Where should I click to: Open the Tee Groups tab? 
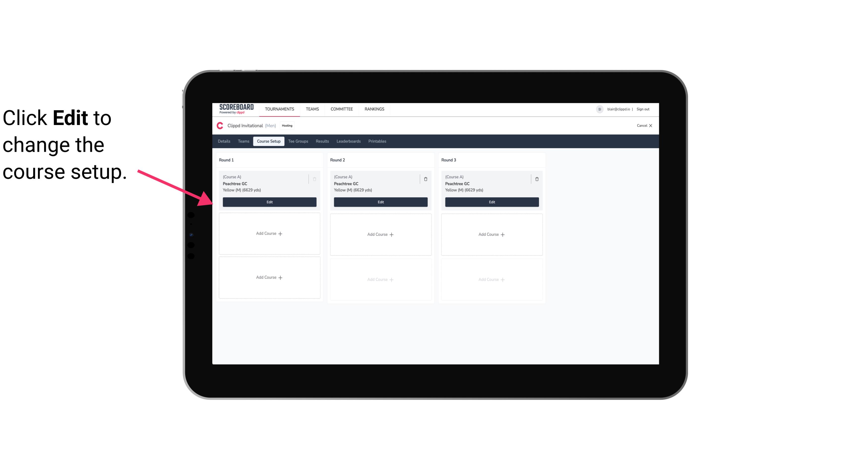pos(298,141)
